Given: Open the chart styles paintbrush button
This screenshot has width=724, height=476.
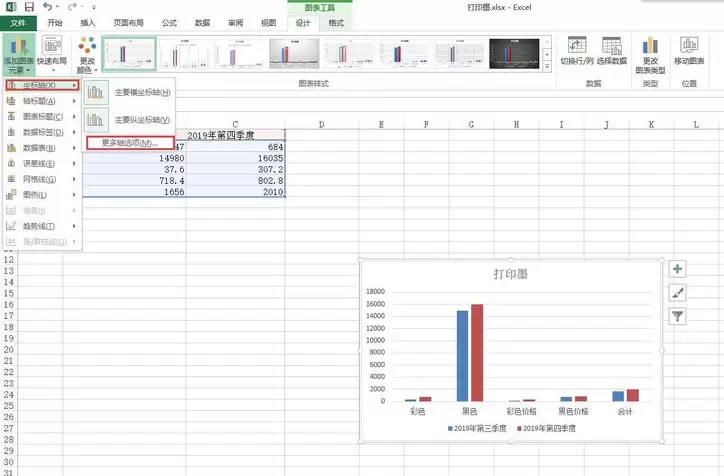Looking at the screenshot, I should [x=677, y=292].
